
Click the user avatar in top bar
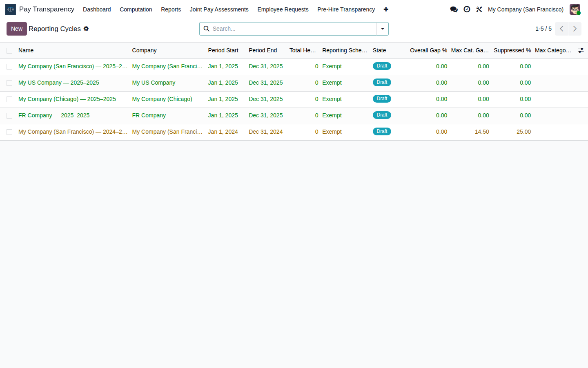click(575, 9)
